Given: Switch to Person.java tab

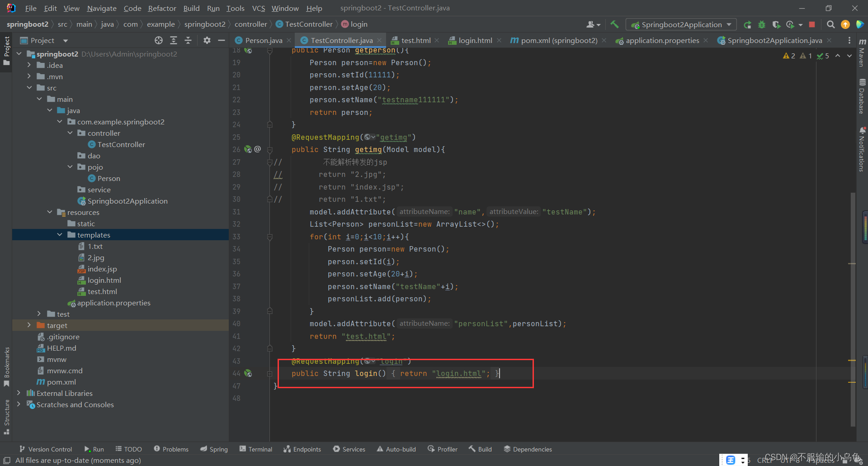Looking at the screenshot, I should pos(264,40).
